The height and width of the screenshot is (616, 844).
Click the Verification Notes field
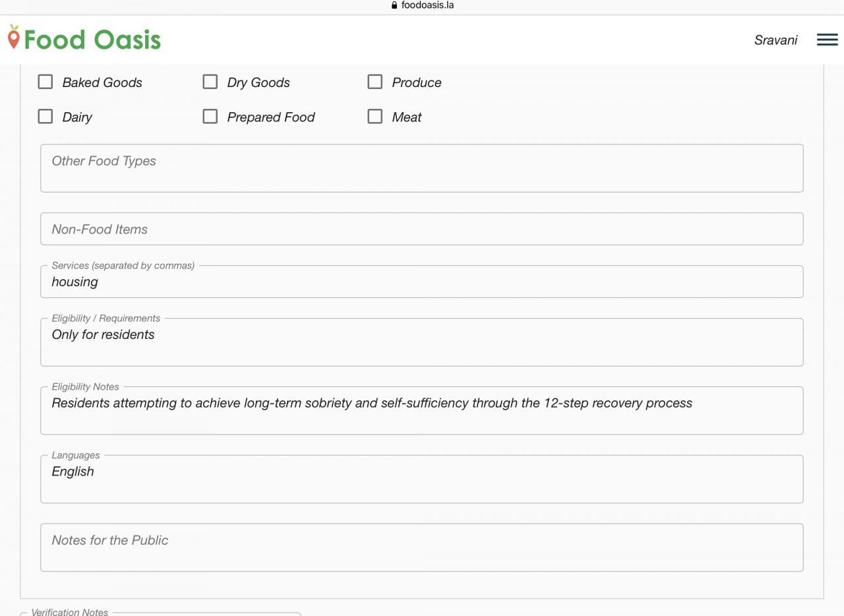pyautogui.click(x=160, y=614)
